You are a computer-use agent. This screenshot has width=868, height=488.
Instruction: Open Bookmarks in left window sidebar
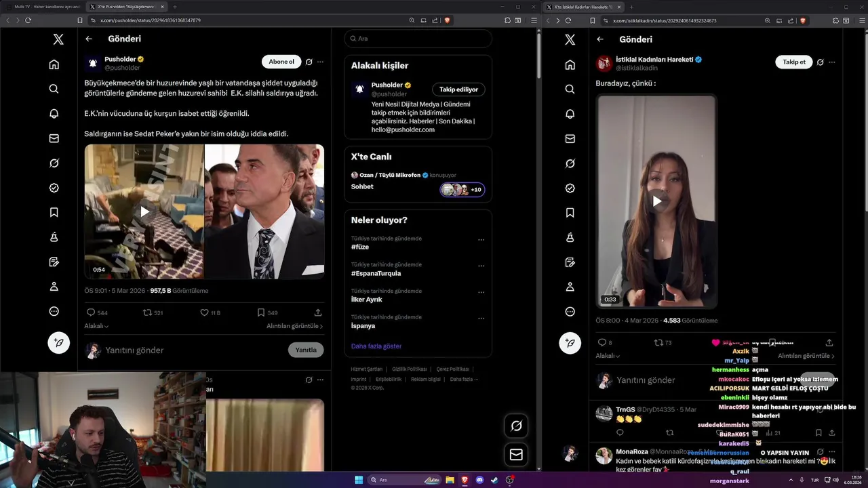[54, 212]
